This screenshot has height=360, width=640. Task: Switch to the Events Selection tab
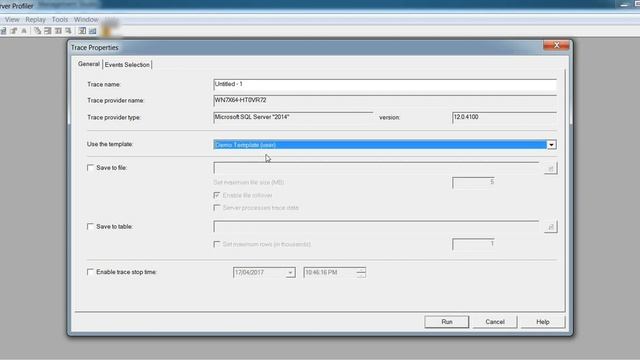pyautogui.click(x=127, y=65)
